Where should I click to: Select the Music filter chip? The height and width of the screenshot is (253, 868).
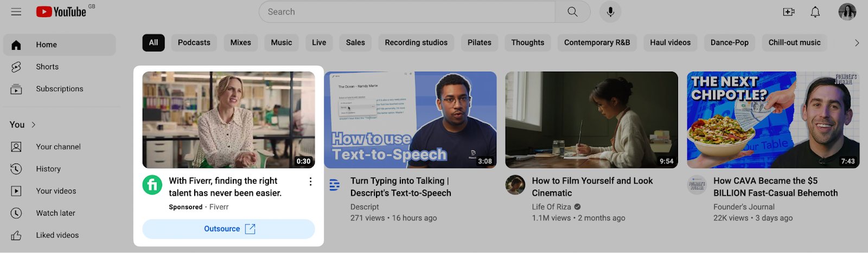282,43
